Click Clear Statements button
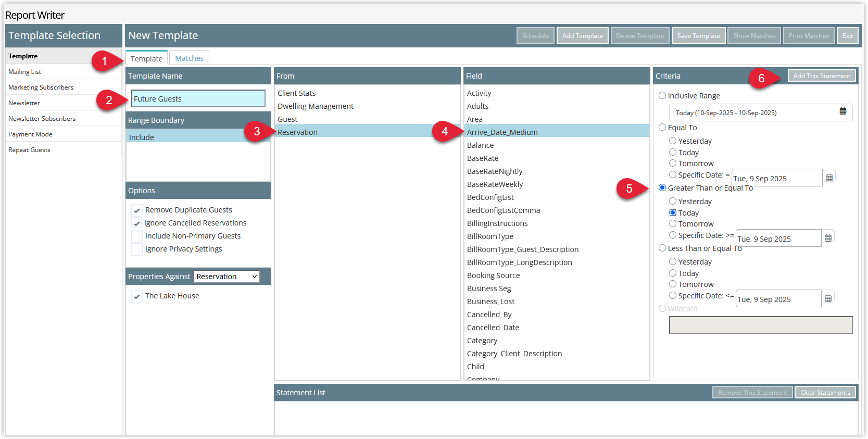 (825, 392)
